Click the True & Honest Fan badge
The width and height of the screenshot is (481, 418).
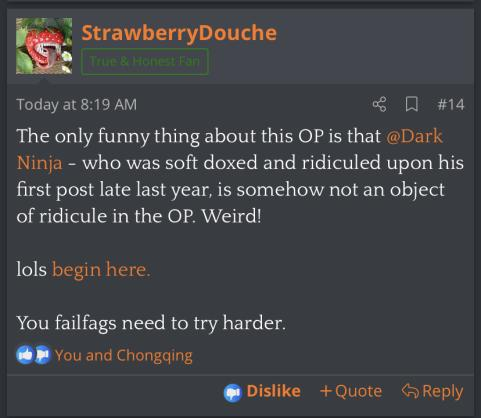point(145,61)
